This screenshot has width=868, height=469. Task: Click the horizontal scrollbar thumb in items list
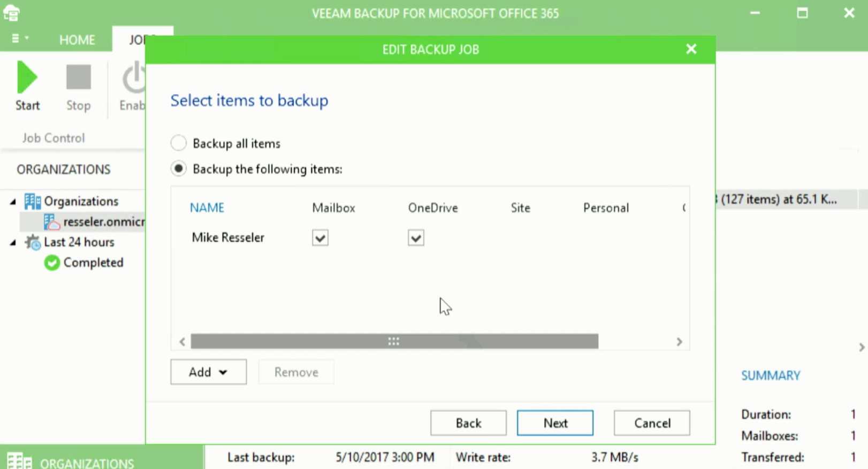394,341
